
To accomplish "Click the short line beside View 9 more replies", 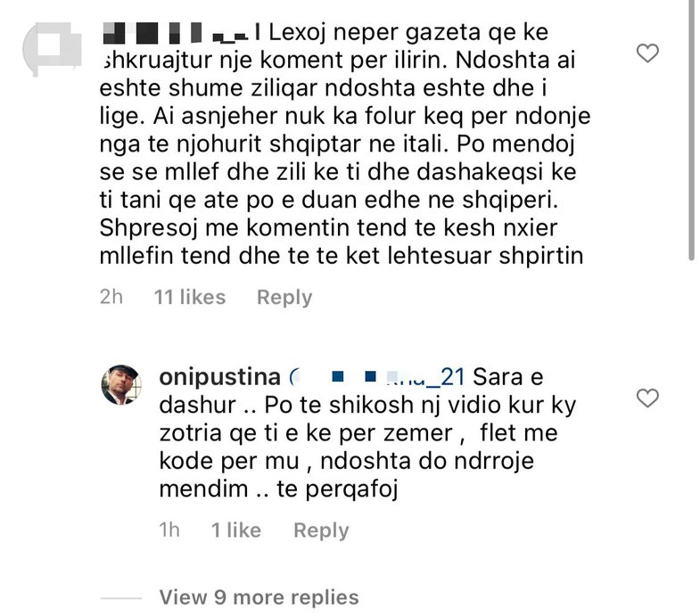I will 122,597.
